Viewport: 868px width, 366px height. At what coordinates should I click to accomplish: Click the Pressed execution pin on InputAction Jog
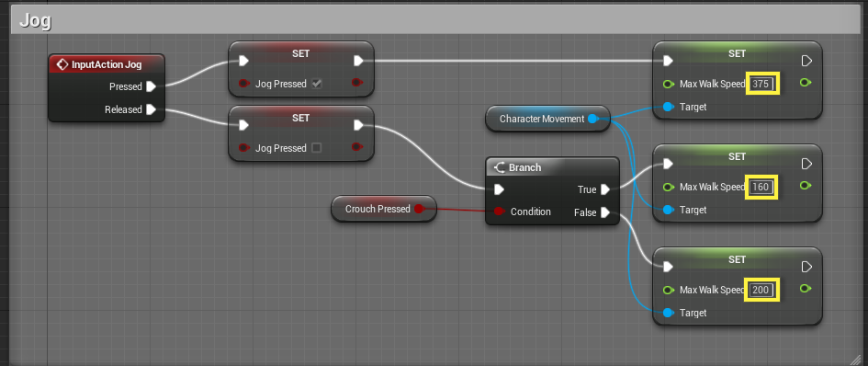pos(152,86)
